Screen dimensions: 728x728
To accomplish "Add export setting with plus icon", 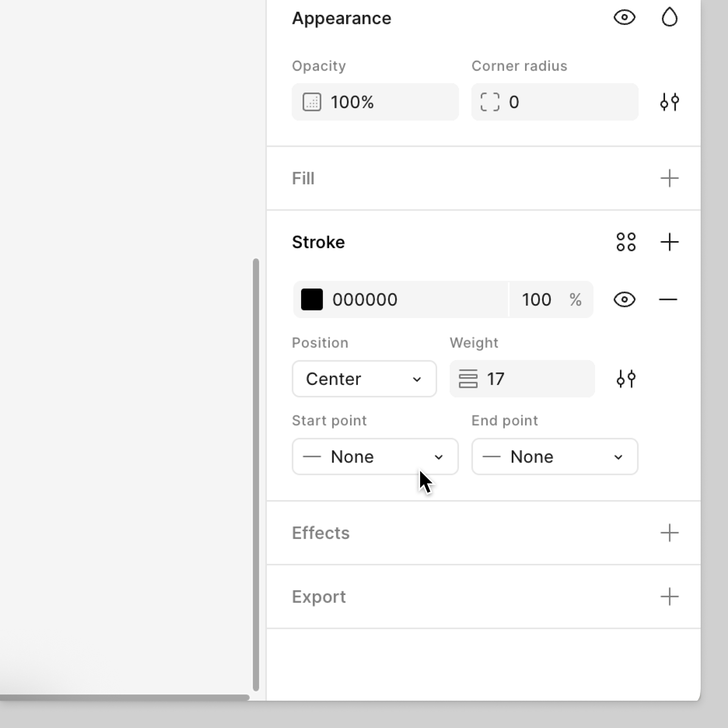I will (x=669, y=597).
